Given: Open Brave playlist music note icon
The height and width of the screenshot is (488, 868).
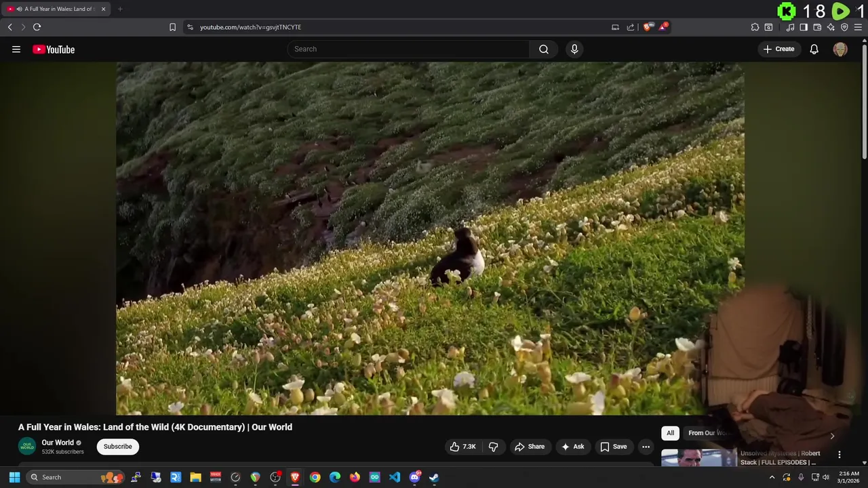Looking at the screenshot, I should (790, 27).
